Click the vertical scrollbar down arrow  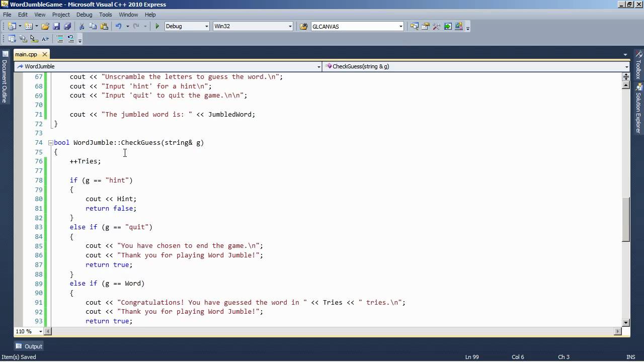(x=626, y=323)
